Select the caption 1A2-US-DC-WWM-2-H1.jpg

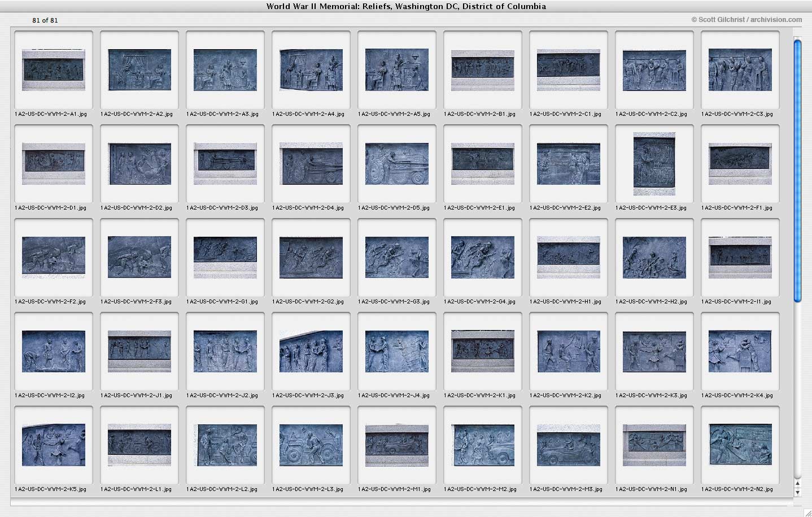coord(565,302)
